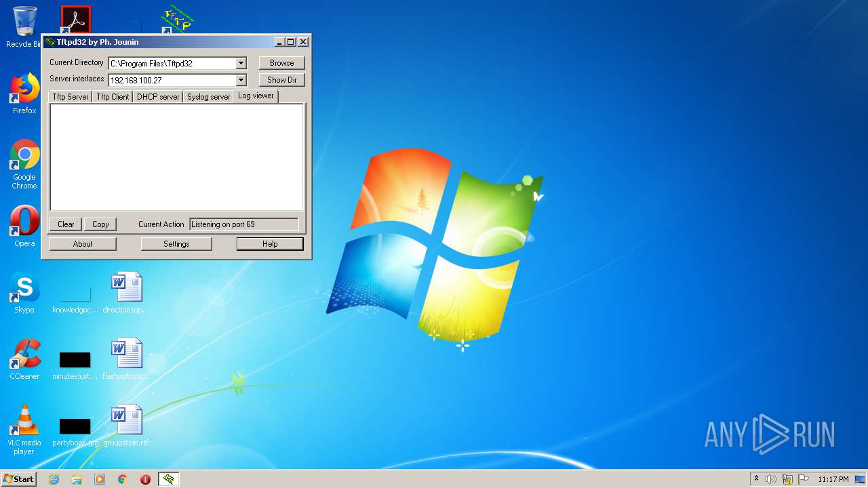Viewport: 868px width, 488px height.
Task: Open the Tftpd32 desktop shortcut icon
Action: (x=177, y=20)
